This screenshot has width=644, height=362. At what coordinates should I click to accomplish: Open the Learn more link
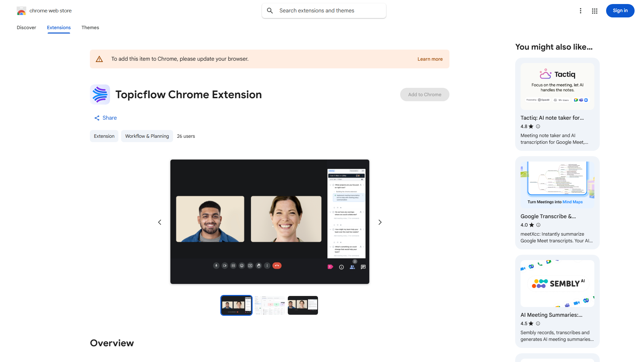click(x=430, y=59)
